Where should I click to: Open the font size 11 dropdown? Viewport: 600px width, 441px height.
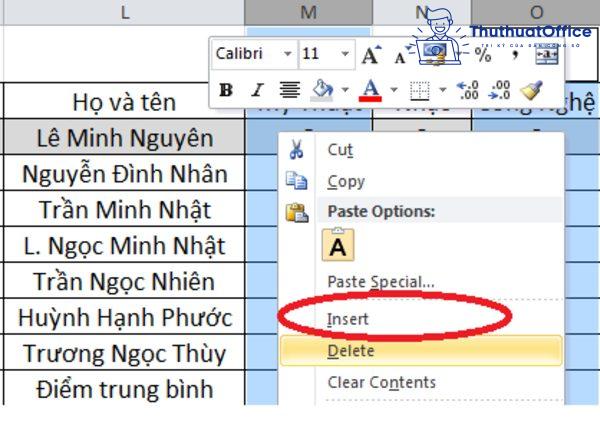(345, 54)
